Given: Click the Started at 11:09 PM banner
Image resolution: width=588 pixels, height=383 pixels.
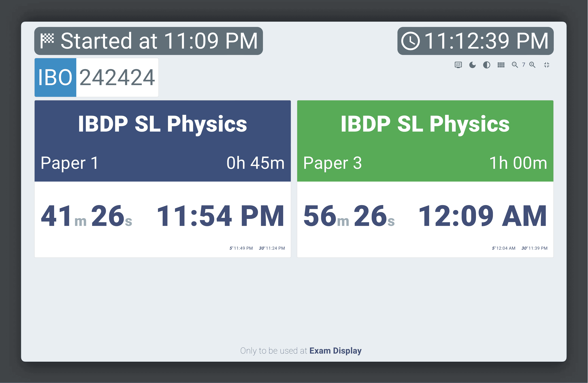Looking at the screenshot, I should tap(149, 41).
